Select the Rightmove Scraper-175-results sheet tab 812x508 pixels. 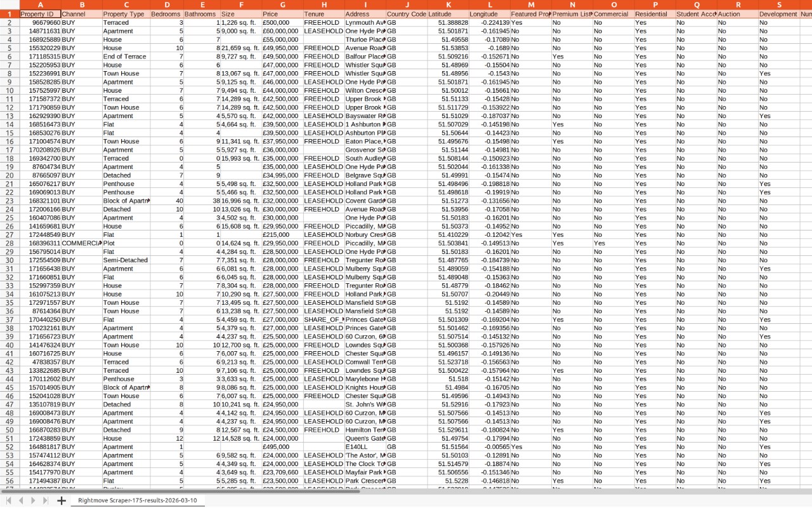[137, 500]
